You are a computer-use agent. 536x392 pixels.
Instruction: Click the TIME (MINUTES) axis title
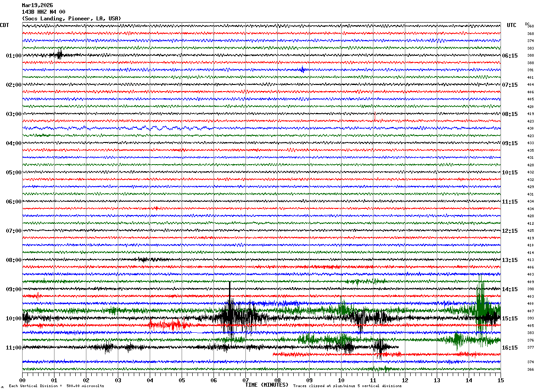tap(267, 385)
